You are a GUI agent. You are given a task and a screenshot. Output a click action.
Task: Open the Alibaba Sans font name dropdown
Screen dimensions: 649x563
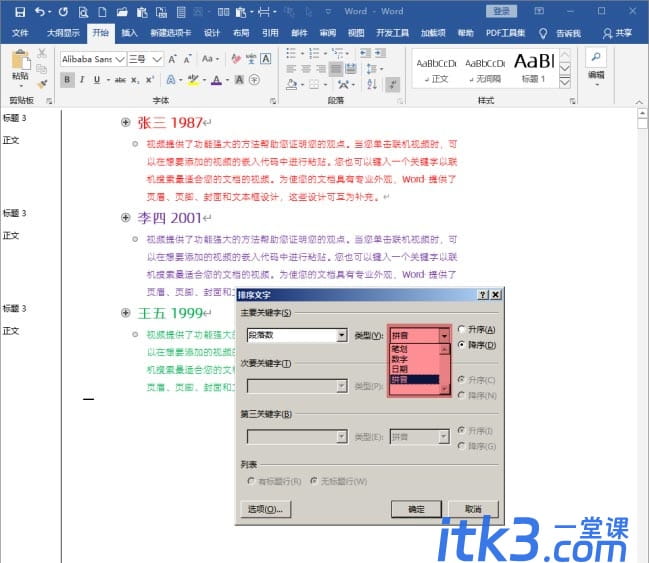click(x=120, y=59)
